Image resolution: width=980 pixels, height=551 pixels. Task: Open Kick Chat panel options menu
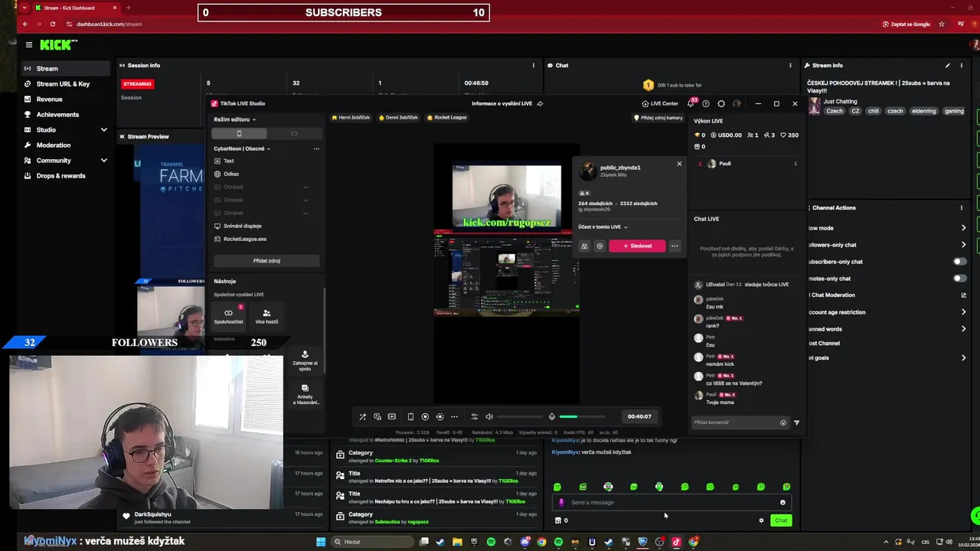coord(790,66)
